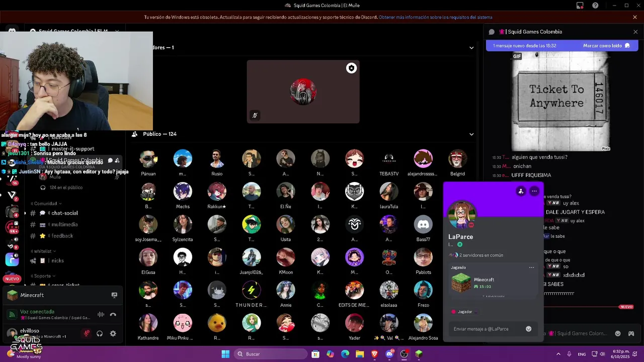Dismiss the Windows obsolete warning banner
This screenshot has width=644, height=362.
[x=635, y=17]
